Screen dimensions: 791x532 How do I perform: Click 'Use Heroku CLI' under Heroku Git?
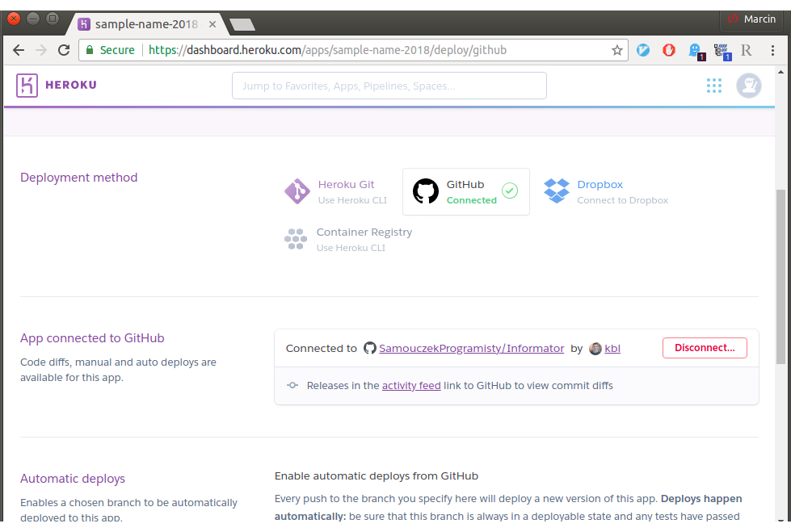[352, 200]
